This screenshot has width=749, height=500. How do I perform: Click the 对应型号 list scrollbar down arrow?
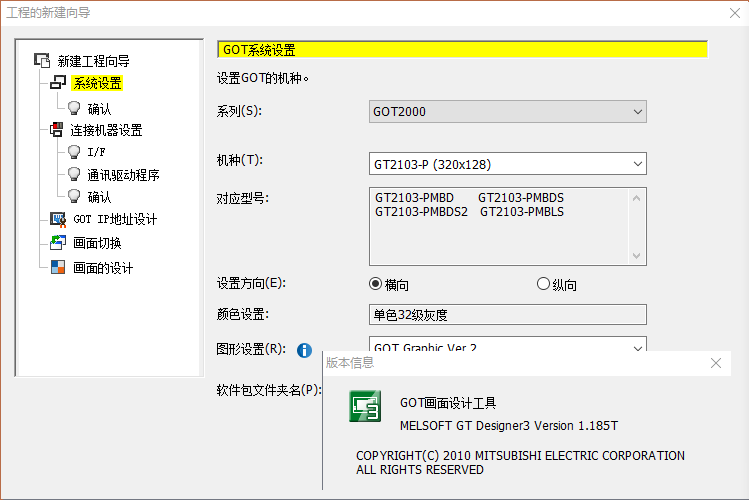pos(636,256)
